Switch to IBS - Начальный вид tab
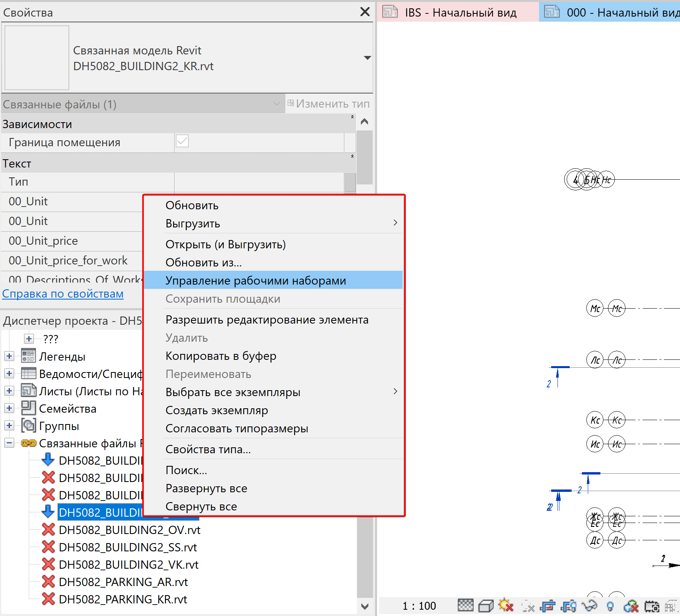The image size is (680, 616). tap(458, 12)
